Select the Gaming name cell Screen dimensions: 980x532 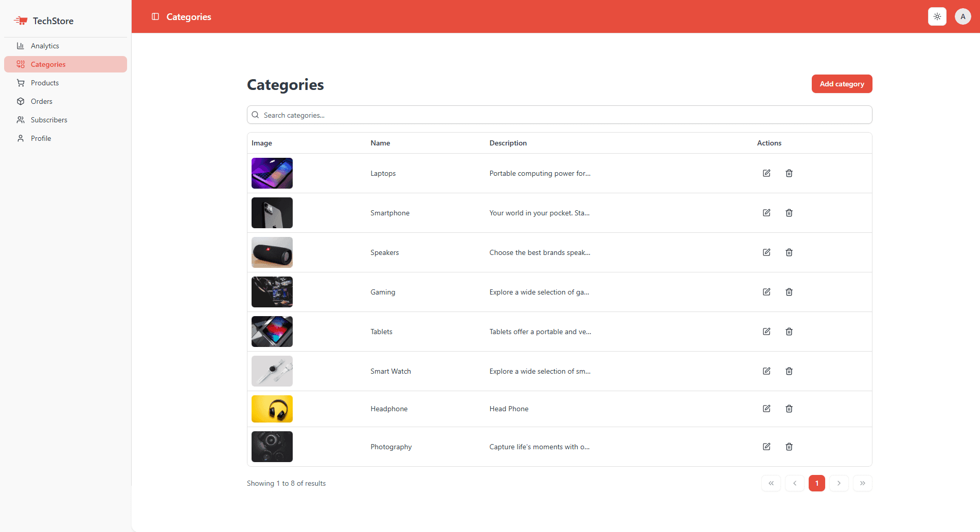383,292
